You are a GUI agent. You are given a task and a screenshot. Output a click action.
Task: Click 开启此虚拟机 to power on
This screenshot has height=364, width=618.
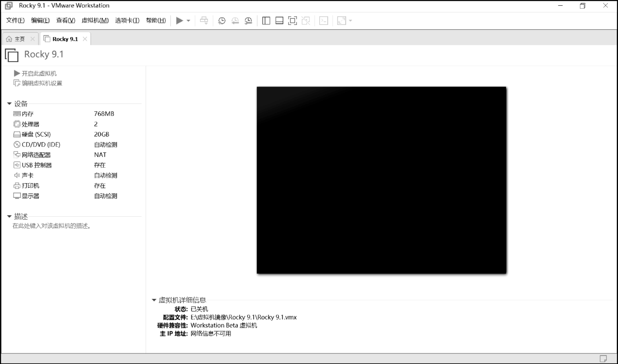[x=39, y=73]
